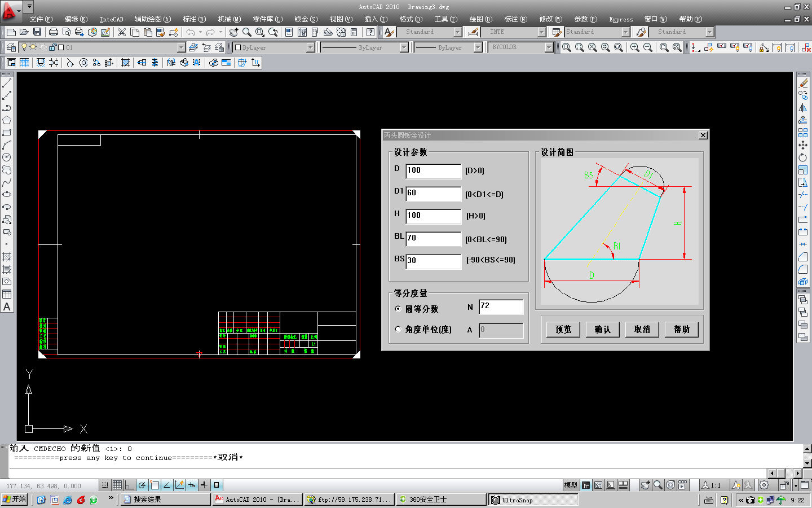Screen dimensions: 812x508
Task: Click the Cut scissors icon
Action: 121,32
